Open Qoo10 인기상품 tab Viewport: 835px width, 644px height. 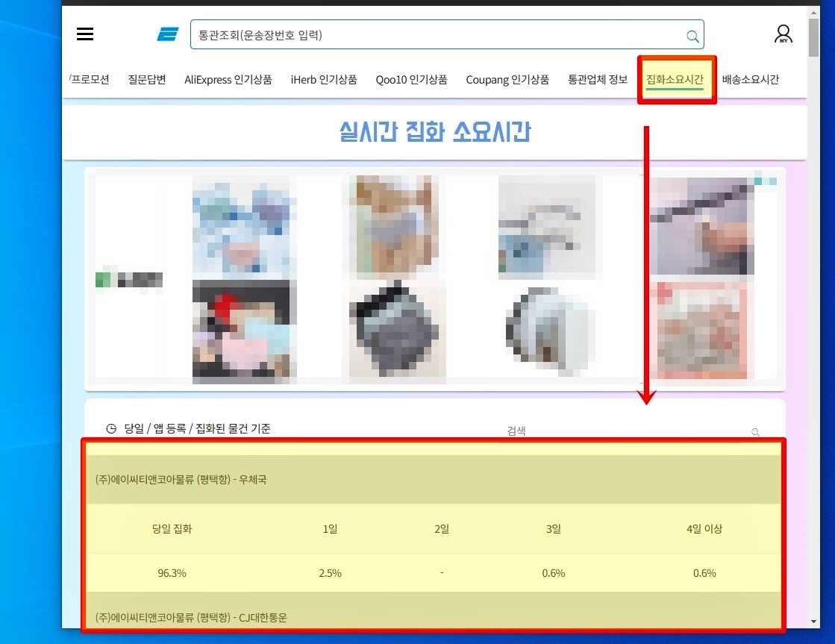tap(412, 79)
